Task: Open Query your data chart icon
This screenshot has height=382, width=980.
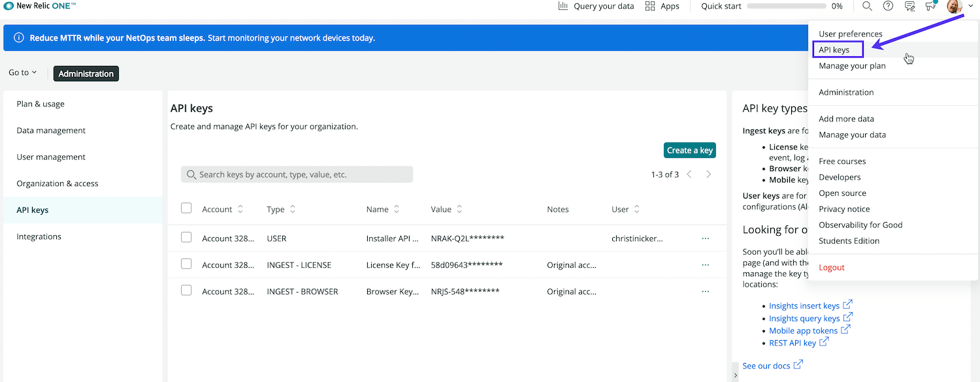Action: point(563,6)
